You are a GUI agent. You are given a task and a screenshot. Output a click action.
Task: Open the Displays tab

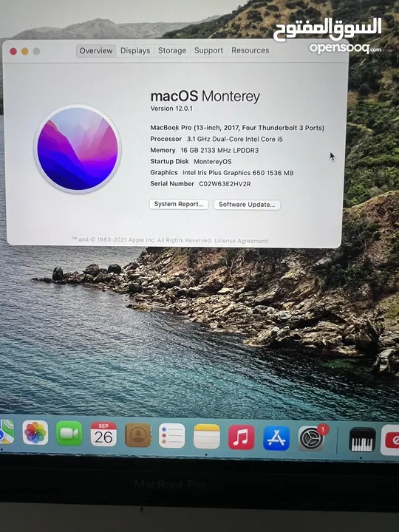[135, 51]
